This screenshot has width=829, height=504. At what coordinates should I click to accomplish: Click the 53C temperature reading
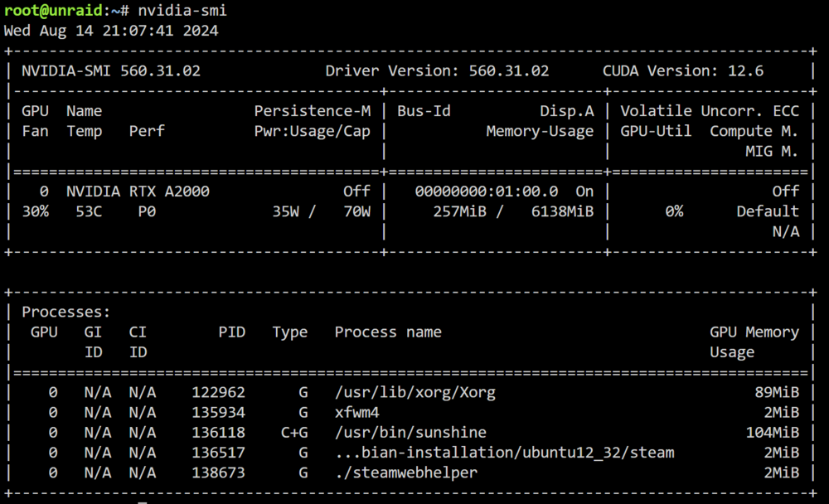coord(89,211)
